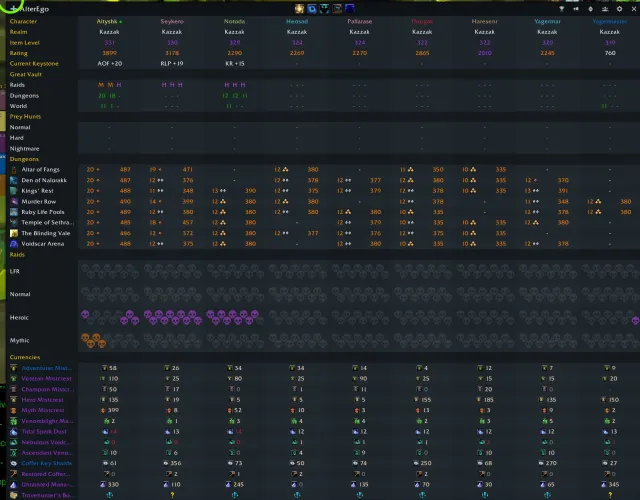Select the Notoda character column header
This screenshot has height=500, width=640.
(x=234, y=21)
